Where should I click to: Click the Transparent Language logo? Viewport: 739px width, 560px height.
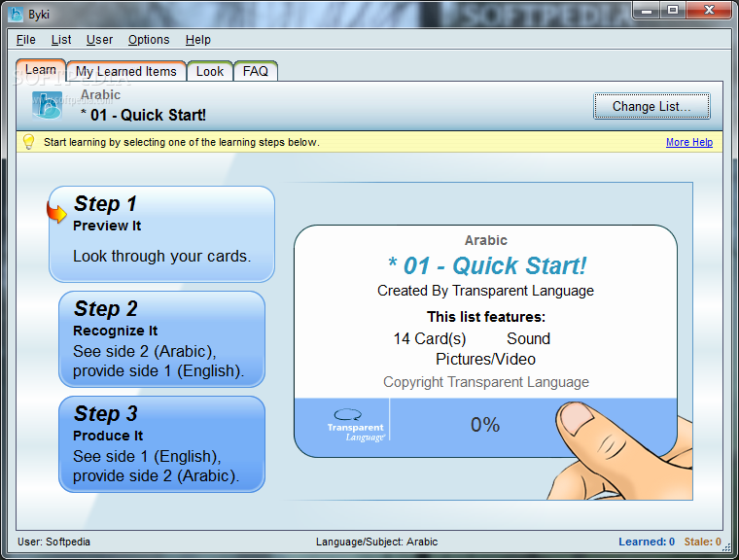click(x=356, y=425)
